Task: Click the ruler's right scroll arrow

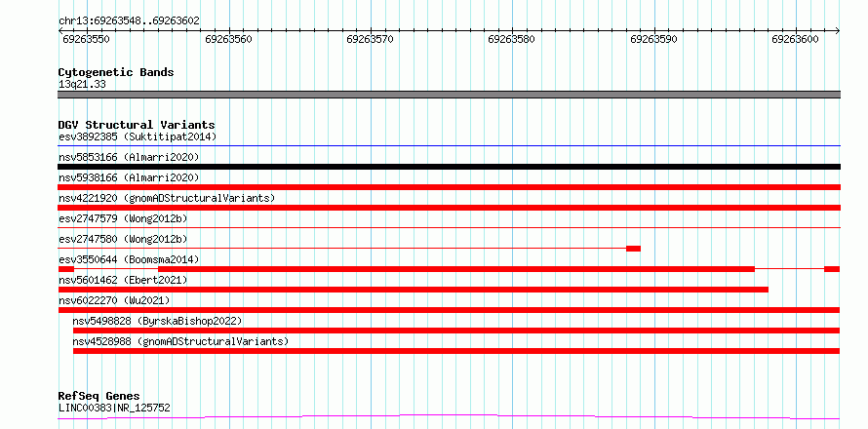Action: 838,30
